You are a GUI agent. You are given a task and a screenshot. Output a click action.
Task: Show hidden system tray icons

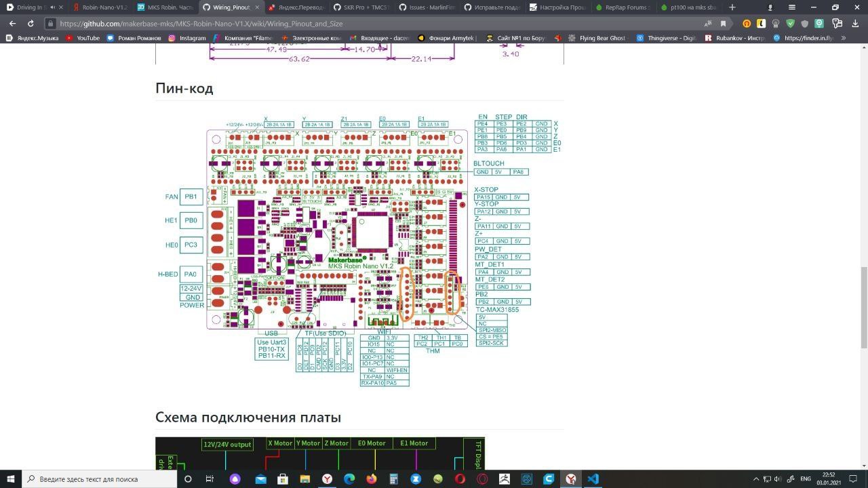click(756, 479)
